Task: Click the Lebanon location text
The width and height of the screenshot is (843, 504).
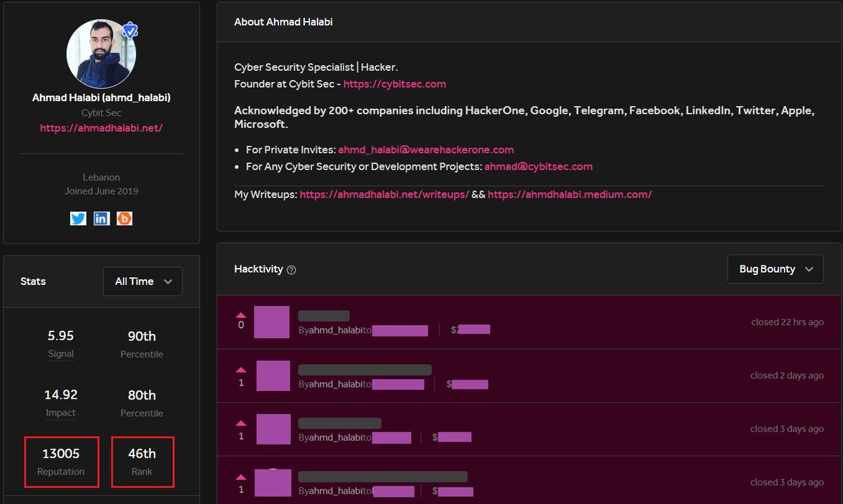Action: [101, 178]
